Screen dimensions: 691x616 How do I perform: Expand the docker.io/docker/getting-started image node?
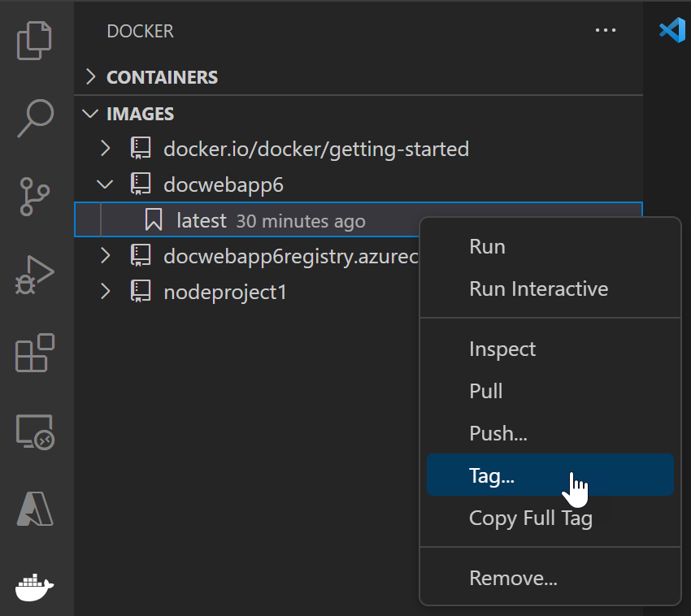[x=106, y=149]
